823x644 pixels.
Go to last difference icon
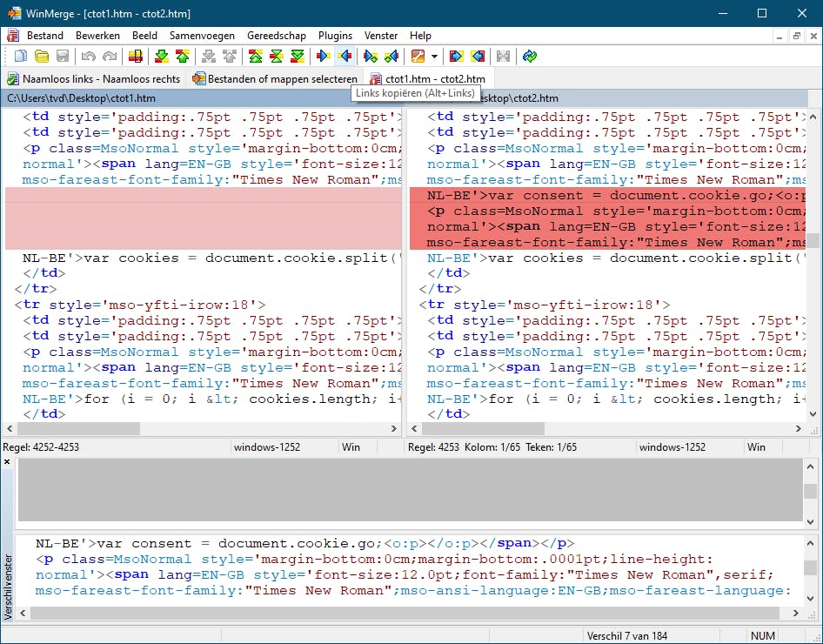coord(298,57)
